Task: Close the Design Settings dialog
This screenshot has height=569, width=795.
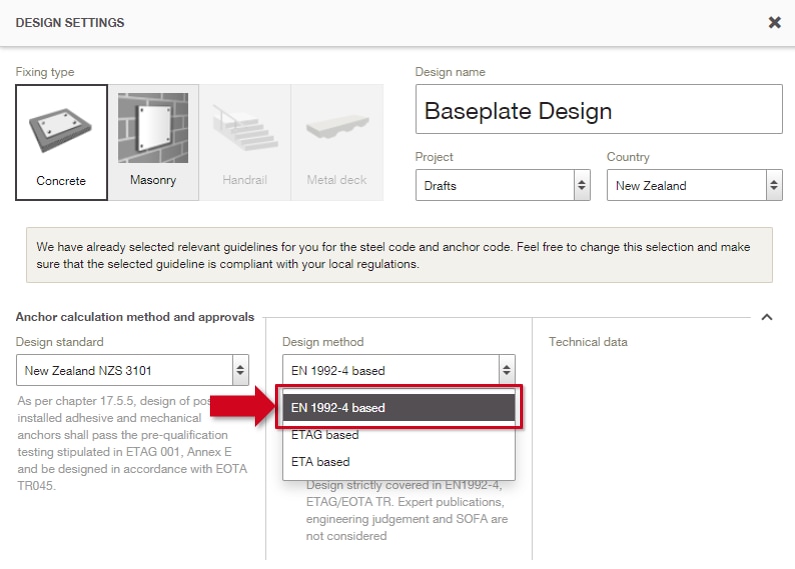Action: click(774, 22)
